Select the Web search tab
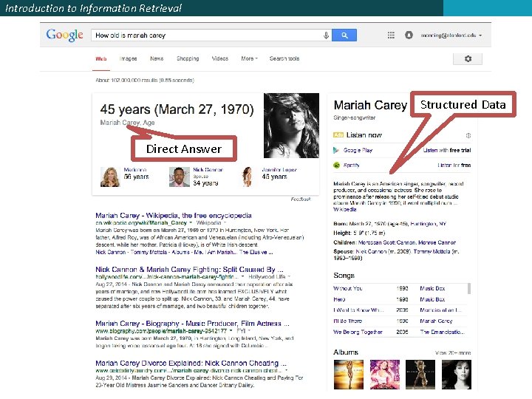Screen dimensions: 532x399 [x=101, y=58]
